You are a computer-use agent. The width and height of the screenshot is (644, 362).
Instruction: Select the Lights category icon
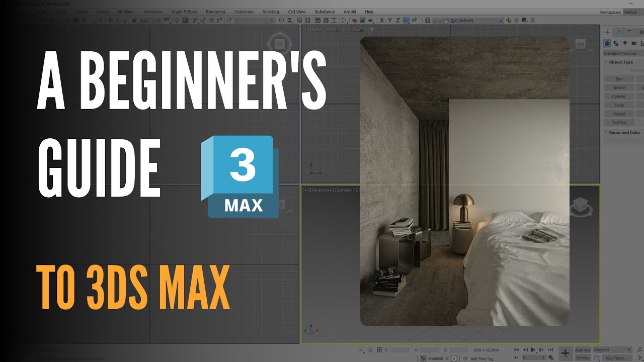625,44
